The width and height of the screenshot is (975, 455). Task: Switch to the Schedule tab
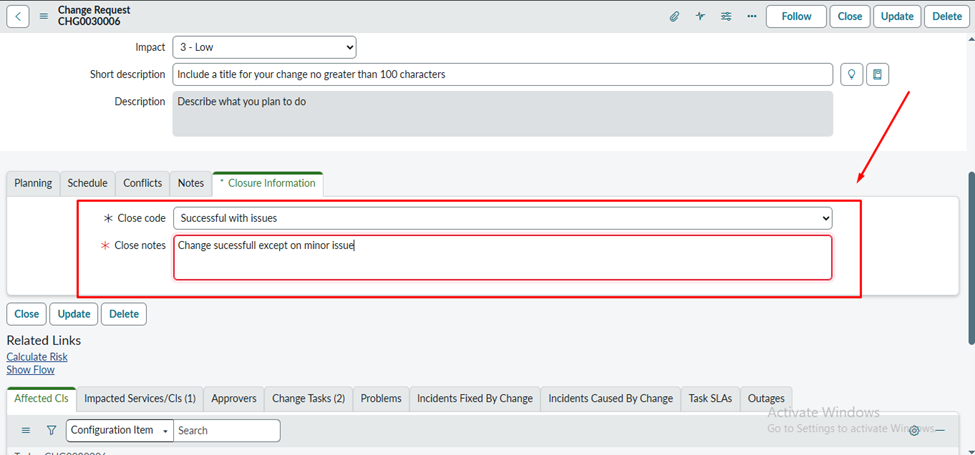(x=87, y=183)
